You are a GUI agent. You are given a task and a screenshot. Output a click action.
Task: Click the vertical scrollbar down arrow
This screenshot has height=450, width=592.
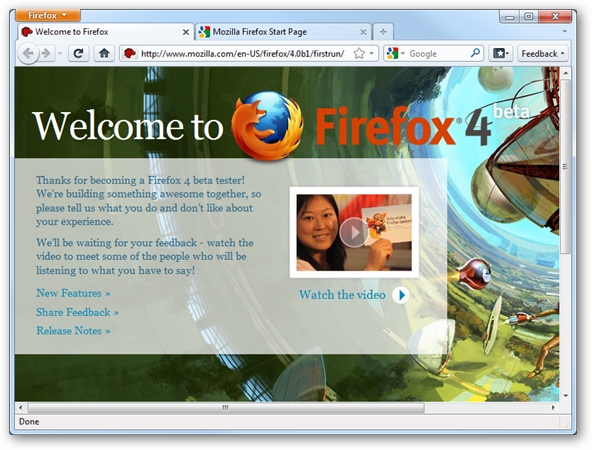(565, 396)
